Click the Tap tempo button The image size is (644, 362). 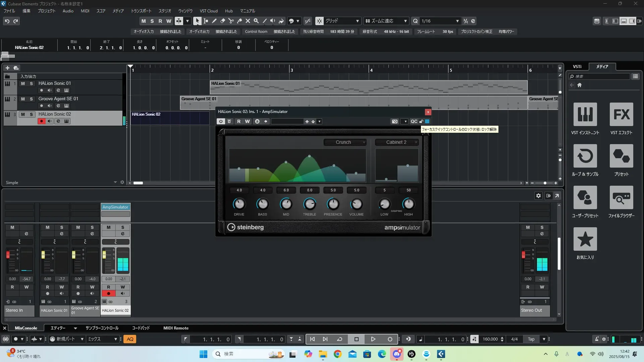click(x=531, y=339)
